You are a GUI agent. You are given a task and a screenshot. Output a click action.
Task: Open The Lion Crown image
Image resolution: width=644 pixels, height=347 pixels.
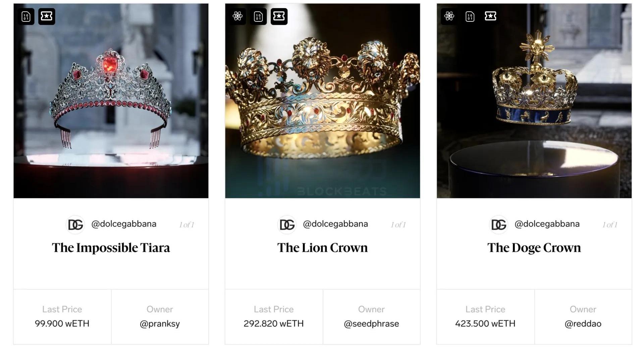click(x=322, y=107)
